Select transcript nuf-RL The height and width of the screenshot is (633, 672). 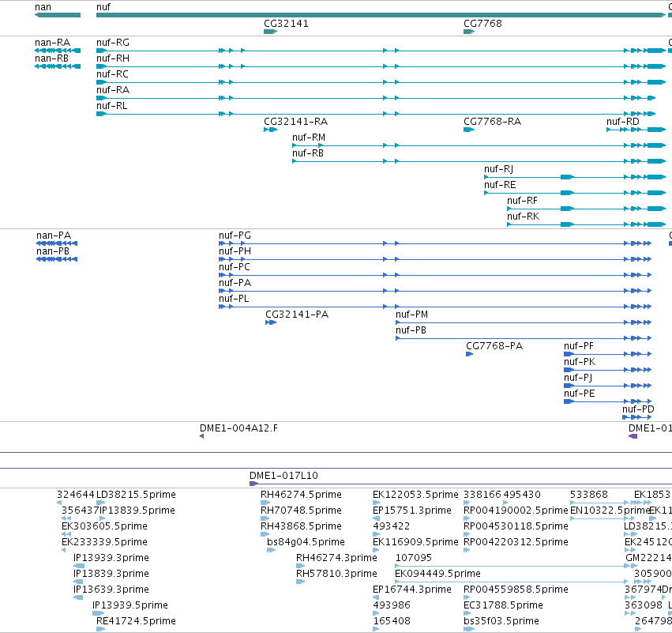pyautogui.click(x=112, y=106)
